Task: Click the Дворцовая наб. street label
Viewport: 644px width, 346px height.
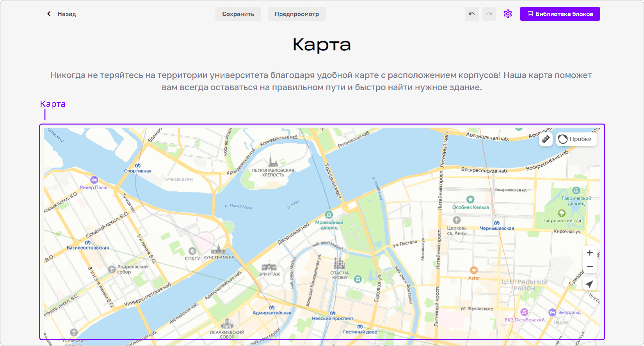Action: tap(294, 233)
